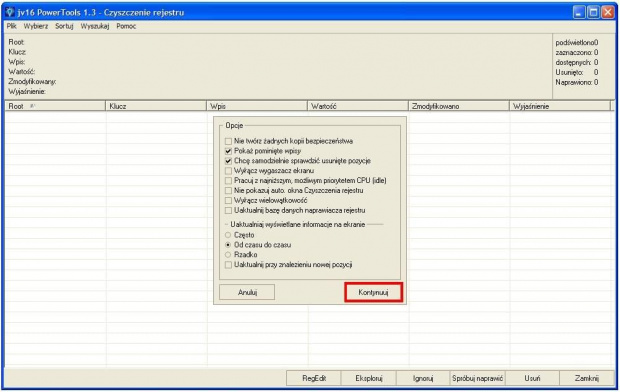Image resolution: width=620 pixels, height=392 pixels.
Task: Enable 'Nie twórz żadnych kopii bezpieczeństwa' checkbox
Action: click(228, 141)
